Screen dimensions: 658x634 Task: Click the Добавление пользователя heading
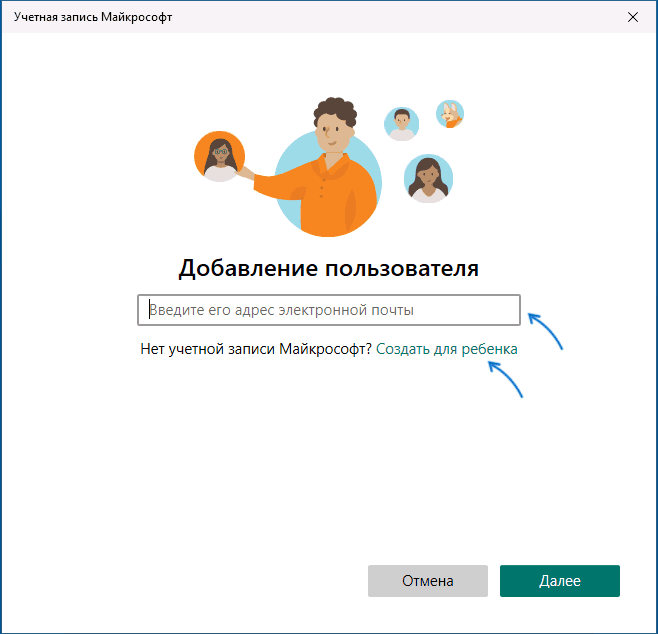click(328, 268)
